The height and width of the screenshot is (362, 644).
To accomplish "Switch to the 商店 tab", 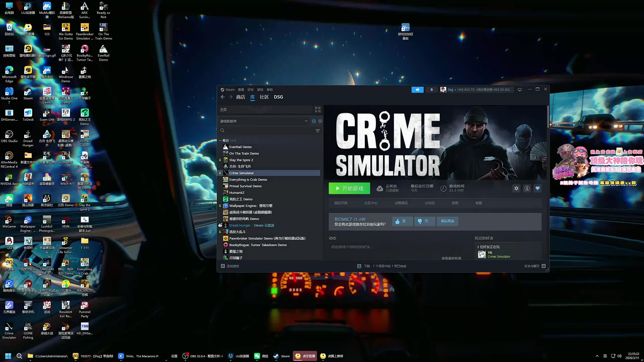I will (x=240, y=97).
